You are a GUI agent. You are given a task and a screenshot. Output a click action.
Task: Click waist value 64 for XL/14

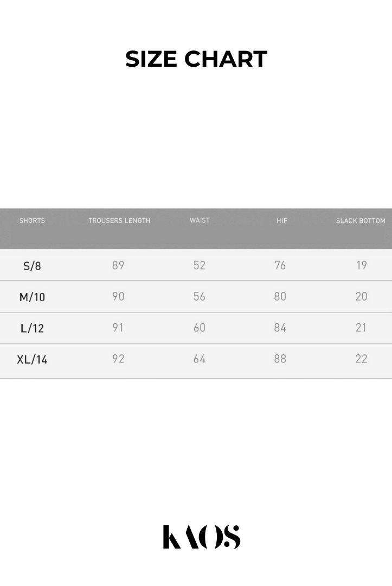pos(200,359)
